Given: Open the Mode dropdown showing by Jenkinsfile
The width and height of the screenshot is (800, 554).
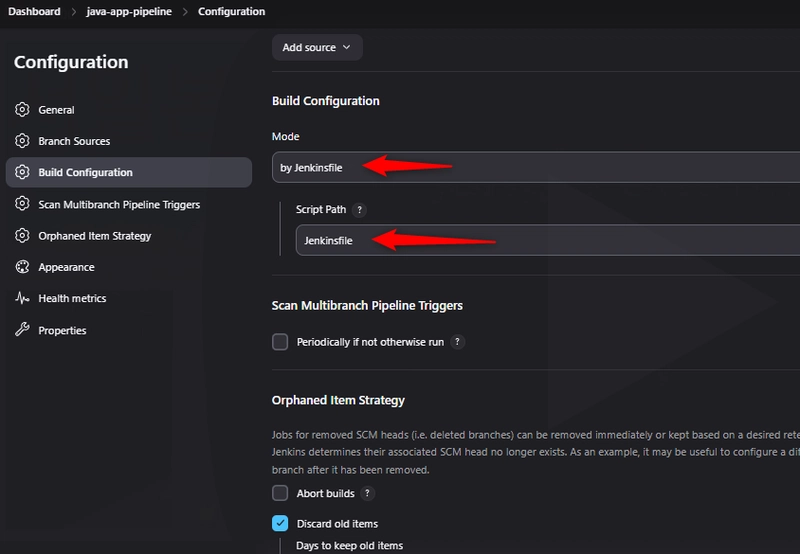Looking at the screenshot, I should pos(536,167).
